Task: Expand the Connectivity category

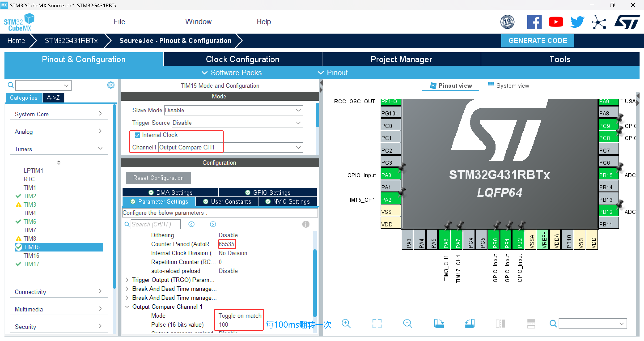Action: tap(59, 292)
